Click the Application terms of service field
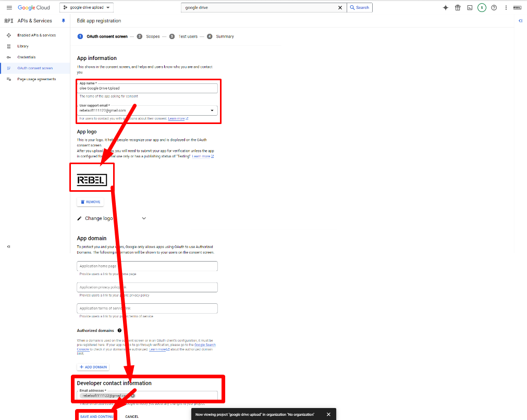The width and height of the screenshot is (527, 420). coord(147,308)
